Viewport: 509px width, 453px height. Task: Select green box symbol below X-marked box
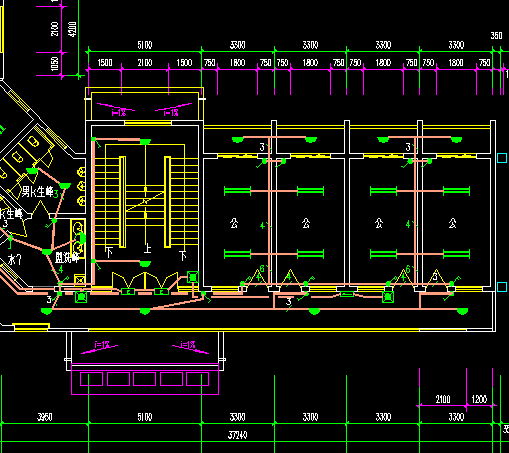coord(81,296)
